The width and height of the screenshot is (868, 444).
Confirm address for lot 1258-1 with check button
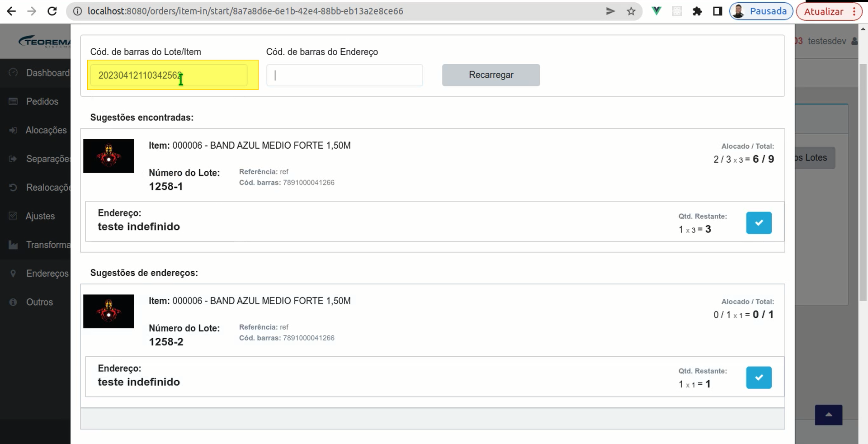coord(759,223)
